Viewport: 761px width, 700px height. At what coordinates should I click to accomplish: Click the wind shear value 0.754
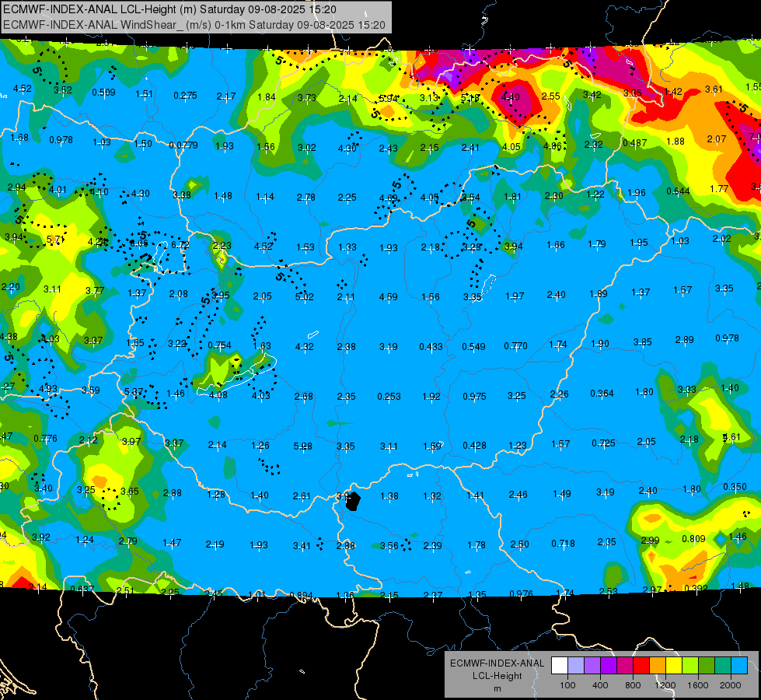coord(219,345)
